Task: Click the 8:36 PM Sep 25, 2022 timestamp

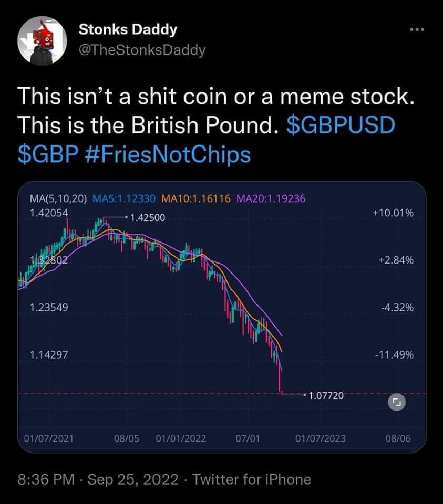Action: click(100, 479)
